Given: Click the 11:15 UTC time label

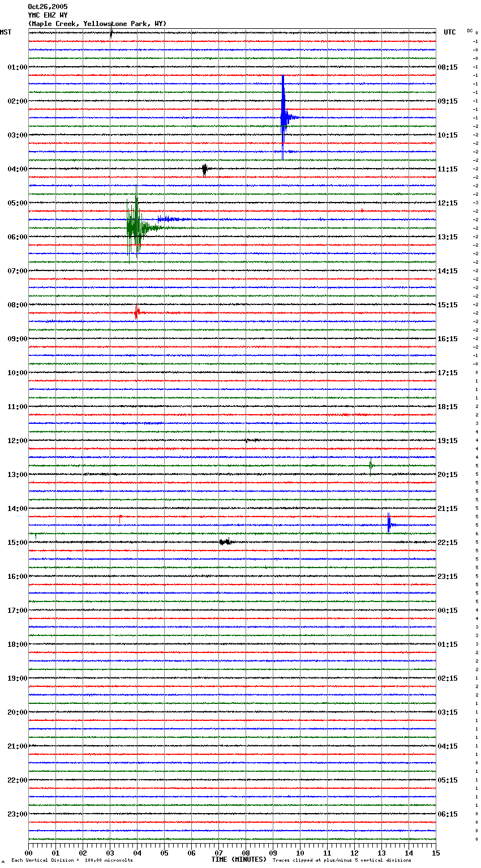Looking at the screenshot, I should pyautogui.click(x=448, y=169).
